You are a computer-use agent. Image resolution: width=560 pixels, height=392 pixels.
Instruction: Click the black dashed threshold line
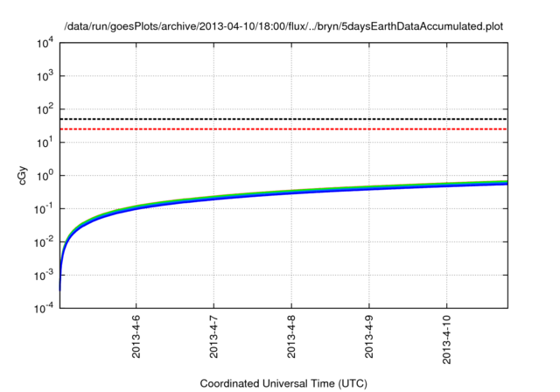[283, 119]
